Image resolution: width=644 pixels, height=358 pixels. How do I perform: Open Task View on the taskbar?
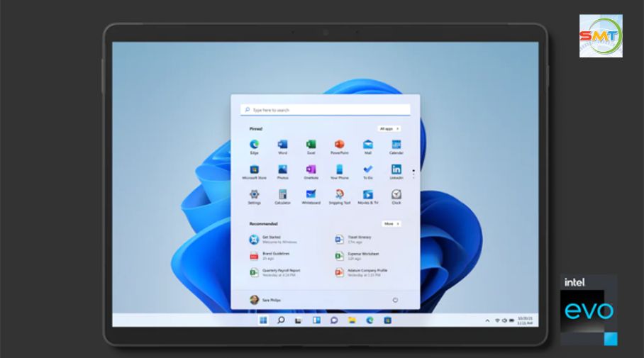coord(299,320)
